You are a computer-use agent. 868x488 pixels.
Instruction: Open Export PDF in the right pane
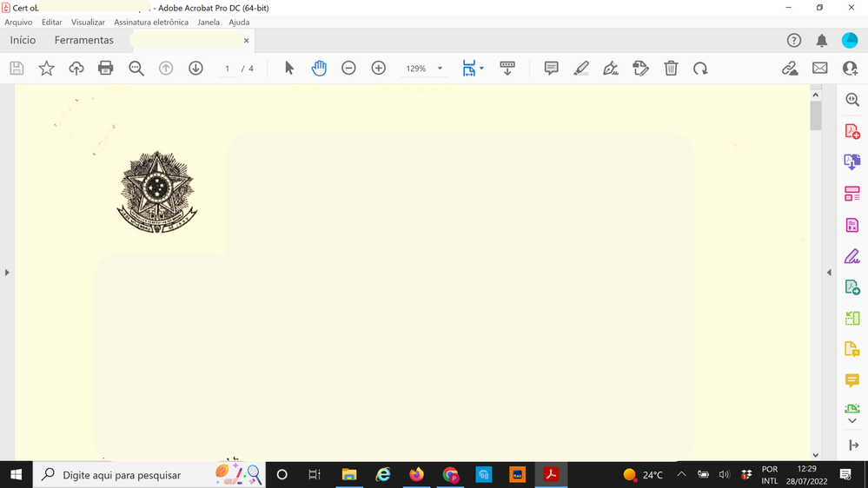852,162
